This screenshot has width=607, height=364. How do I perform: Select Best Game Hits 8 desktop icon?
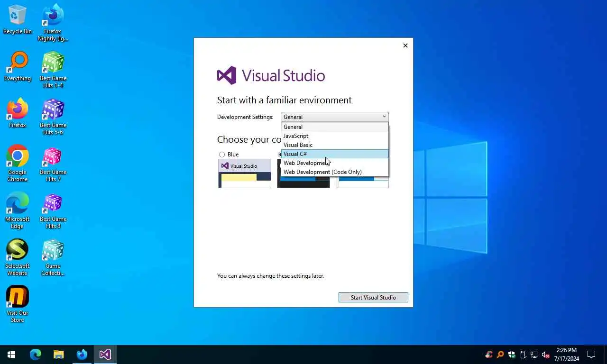[x=53, y=210]
